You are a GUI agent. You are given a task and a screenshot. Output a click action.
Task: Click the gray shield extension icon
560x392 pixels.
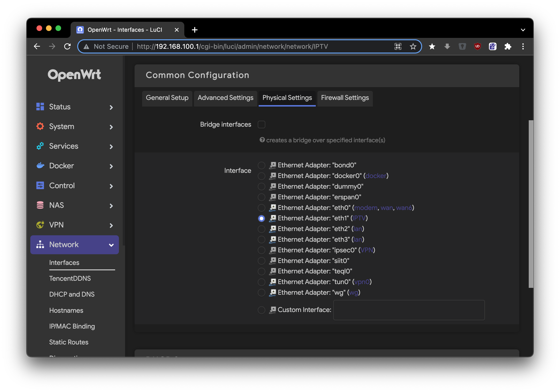(462, 46)
